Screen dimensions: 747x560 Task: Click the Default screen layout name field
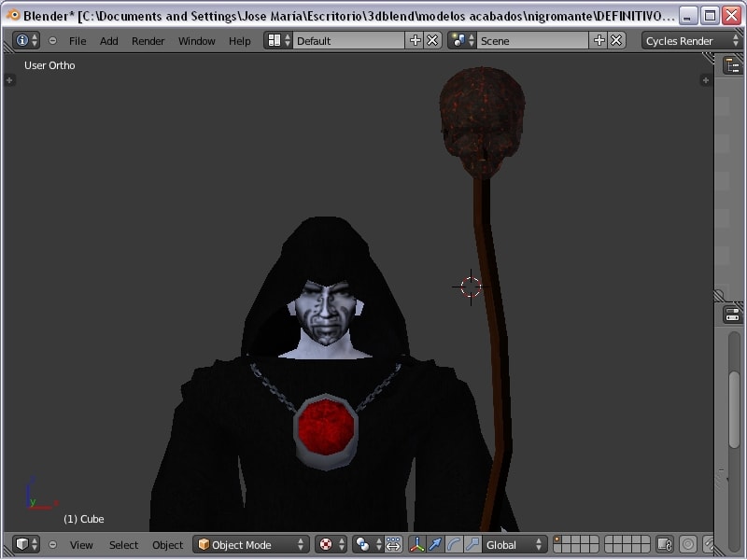348,40
